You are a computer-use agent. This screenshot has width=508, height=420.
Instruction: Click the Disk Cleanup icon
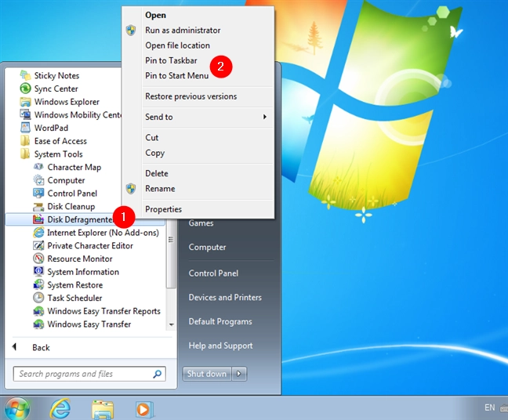pos(38,206)
